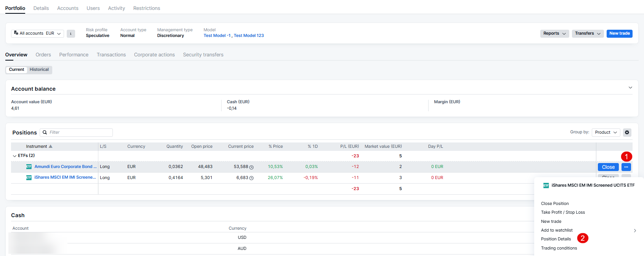Click the three-dots menu for Amundi position

coord(626,167)
